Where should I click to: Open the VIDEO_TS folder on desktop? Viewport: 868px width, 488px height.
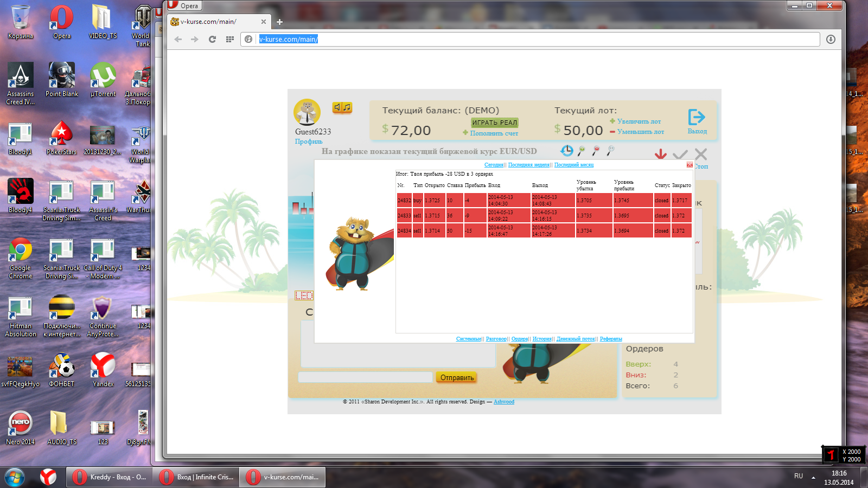pyautogui.click(x=103, y=22)
